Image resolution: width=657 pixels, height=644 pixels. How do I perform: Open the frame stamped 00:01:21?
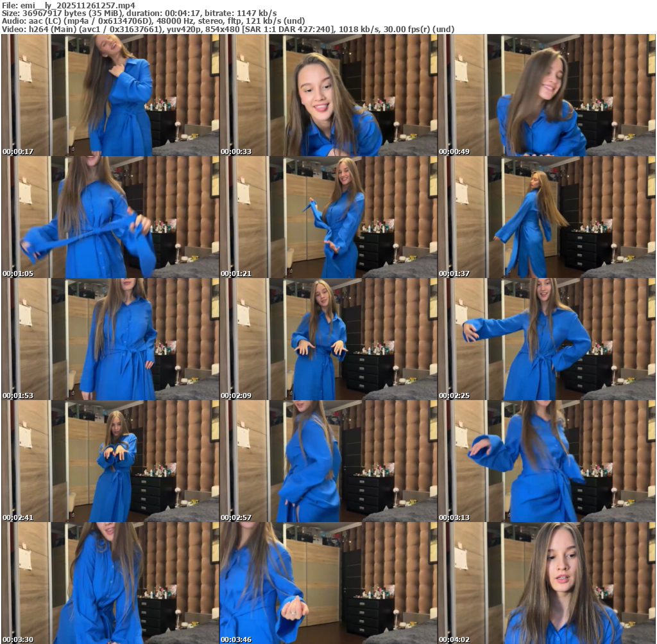pos(328,217)
